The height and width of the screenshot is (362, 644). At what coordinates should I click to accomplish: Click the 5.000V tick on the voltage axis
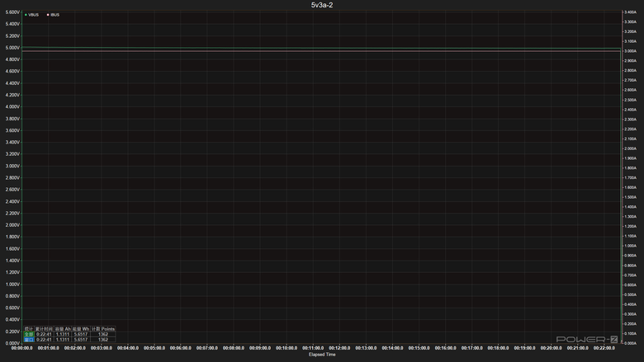pos(12,48)
